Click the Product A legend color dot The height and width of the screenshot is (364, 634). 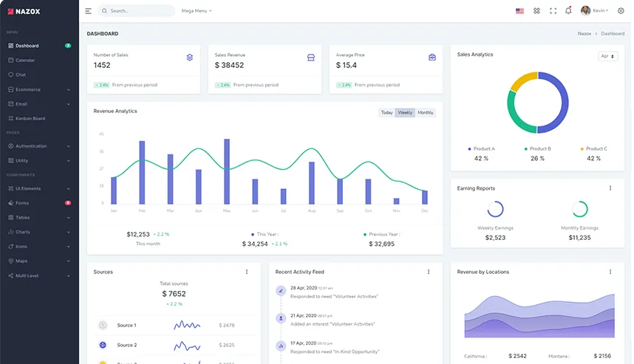469,149
